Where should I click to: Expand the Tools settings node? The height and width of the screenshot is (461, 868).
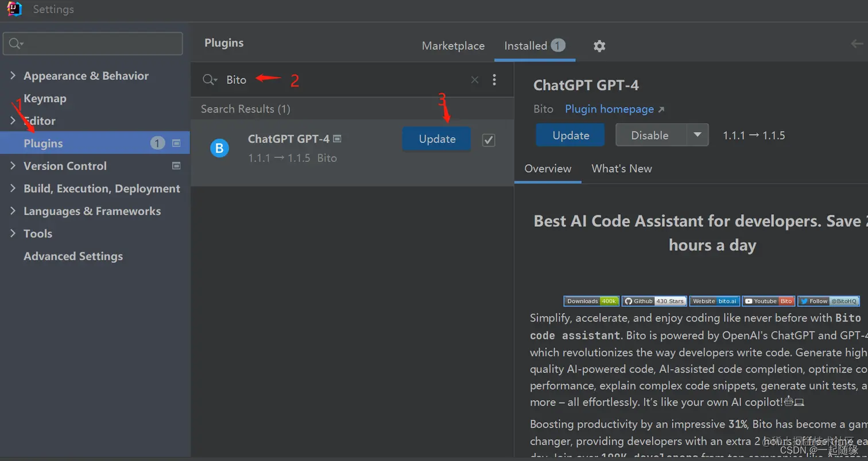(x=13, y=234)
